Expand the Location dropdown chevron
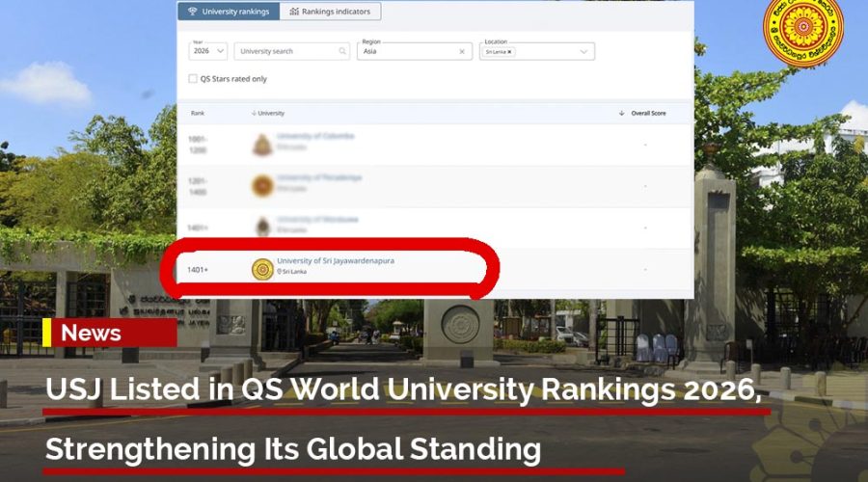 (584, 52)
